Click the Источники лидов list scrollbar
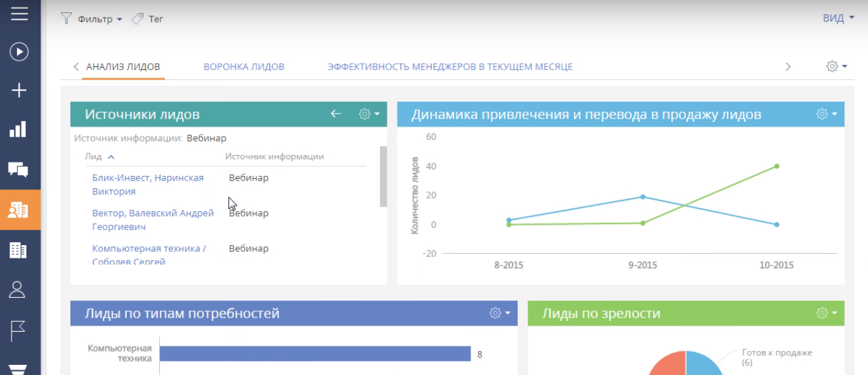868x375 pixels. point(383,176)
